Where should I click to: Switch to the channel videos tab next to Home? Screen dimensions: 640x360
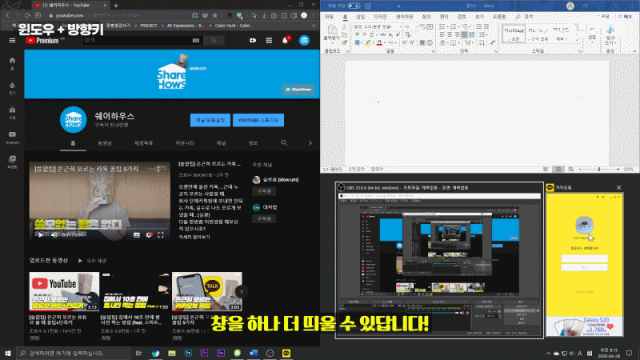click(105, 143)
